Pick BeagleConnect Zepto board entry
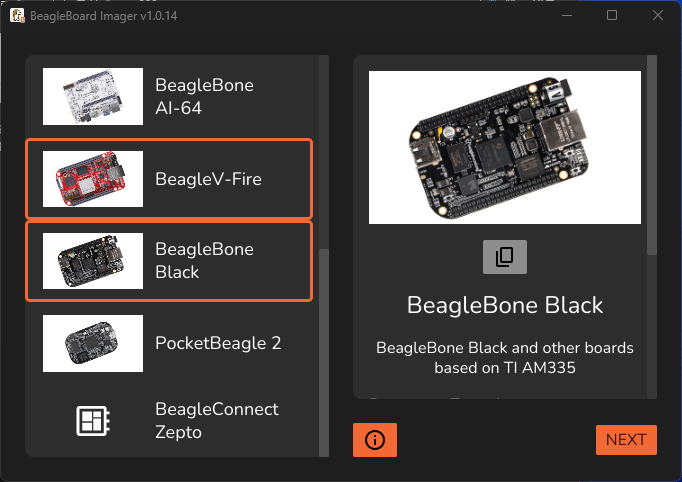 (x=169, y=421)
